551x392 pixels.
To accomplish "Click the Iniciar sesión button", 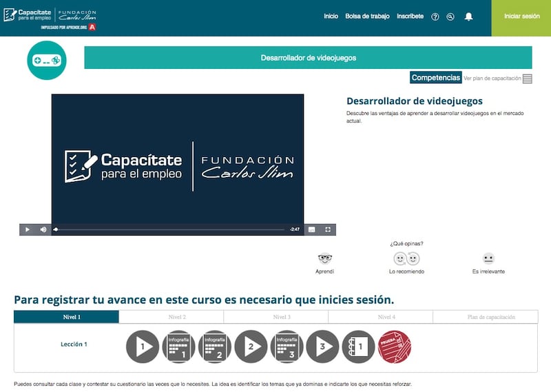I will tap(521, 18).
